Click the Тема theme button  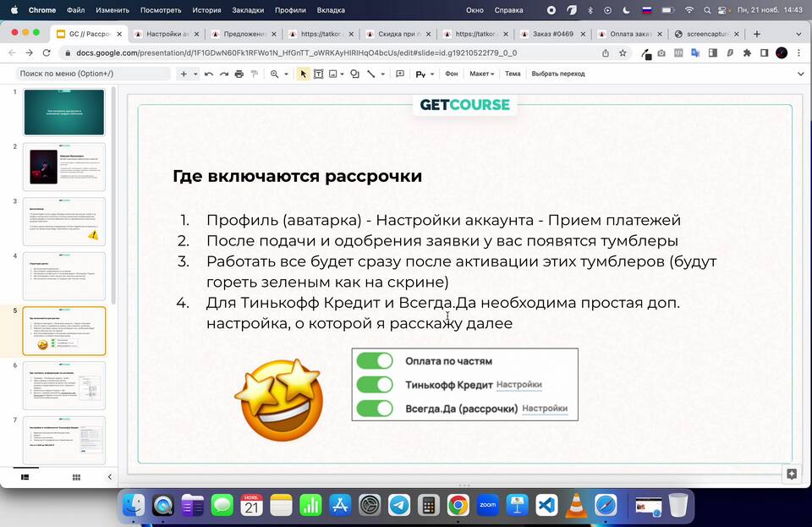point(513,74)
